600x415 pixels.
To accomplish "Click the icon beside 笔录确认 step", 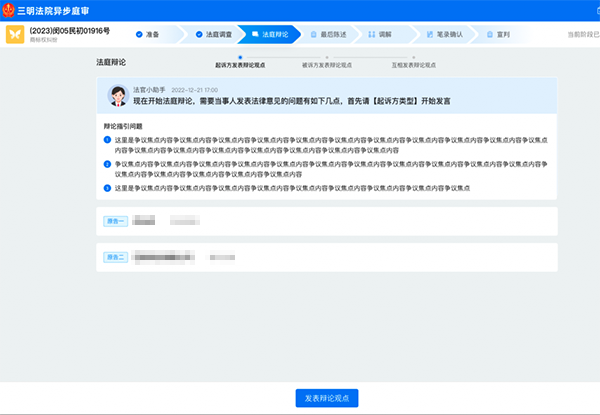I will 430,34.
